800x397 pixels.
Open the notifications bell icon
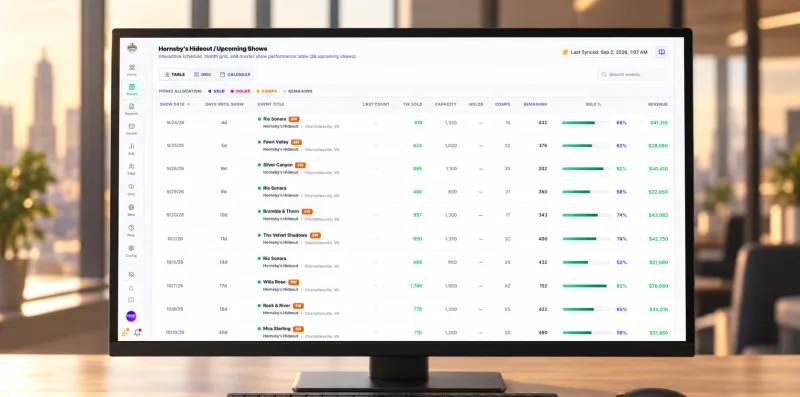click(x=137, y=333)
